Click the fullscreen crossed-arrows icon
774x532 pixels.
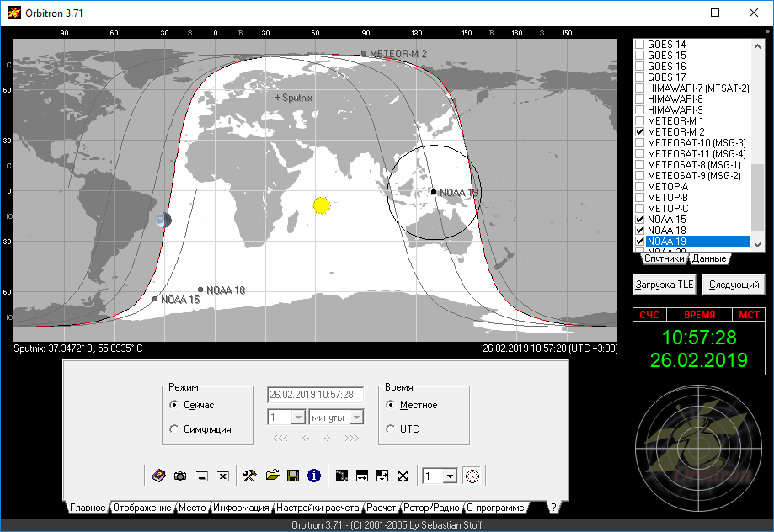pos(403,476)
